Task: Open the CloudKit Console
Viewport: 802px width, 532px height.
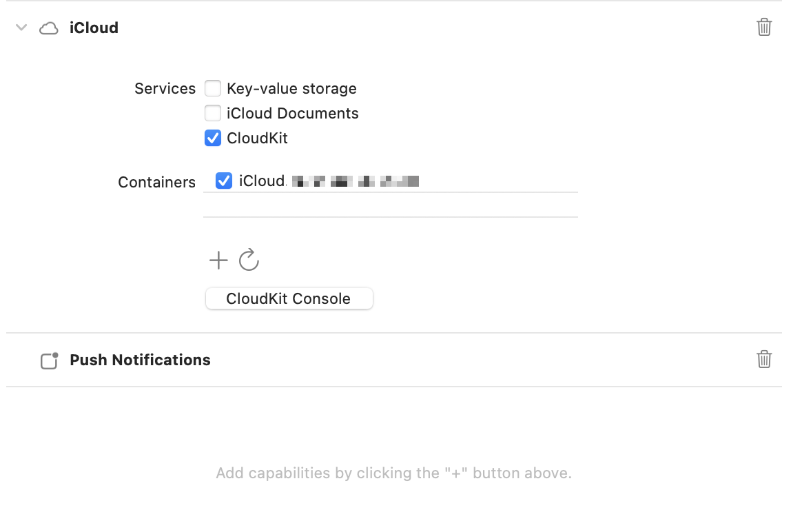Action: [x=289, y=299]
